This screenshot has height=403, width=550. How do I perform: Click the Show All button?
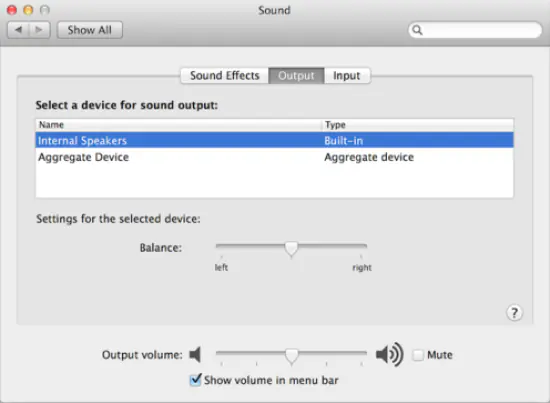[90, 30]
